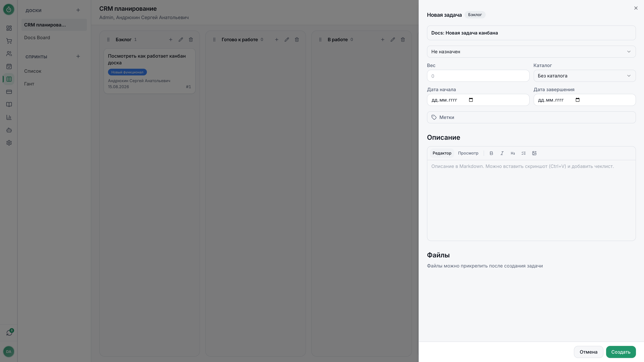Add a task to Готово к работе column
This screenshot has width=644, height=362.
point(277,40)
